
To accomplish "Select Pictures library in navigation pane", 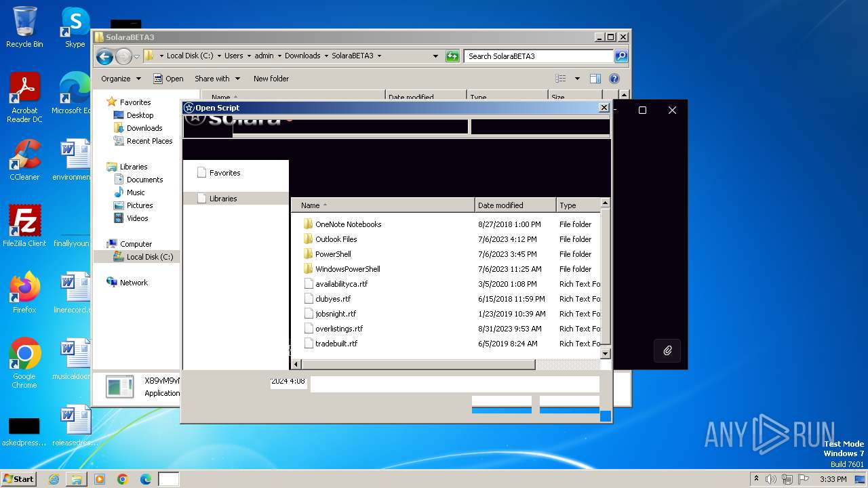I will (x=140, y=205).
